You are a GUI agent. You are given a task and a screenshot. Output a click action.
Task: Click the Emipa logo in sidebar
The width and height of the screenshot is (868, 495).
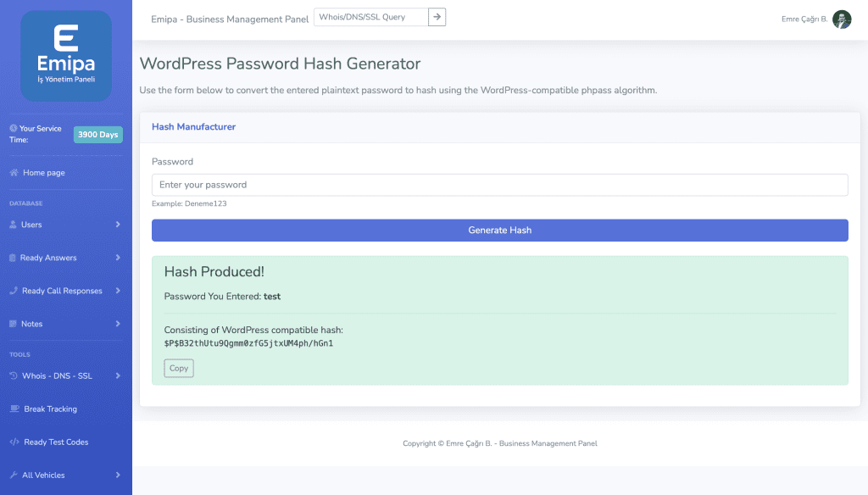(x=66, y=56)
